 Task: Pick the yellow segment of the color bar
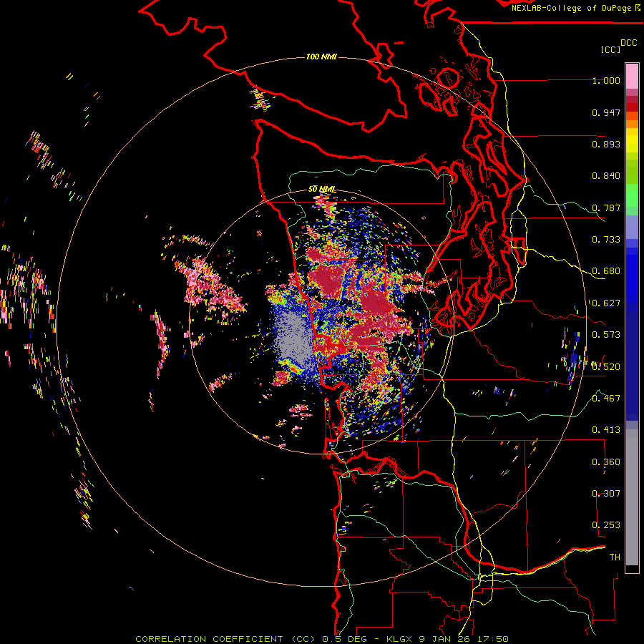[x=632, y=141]
